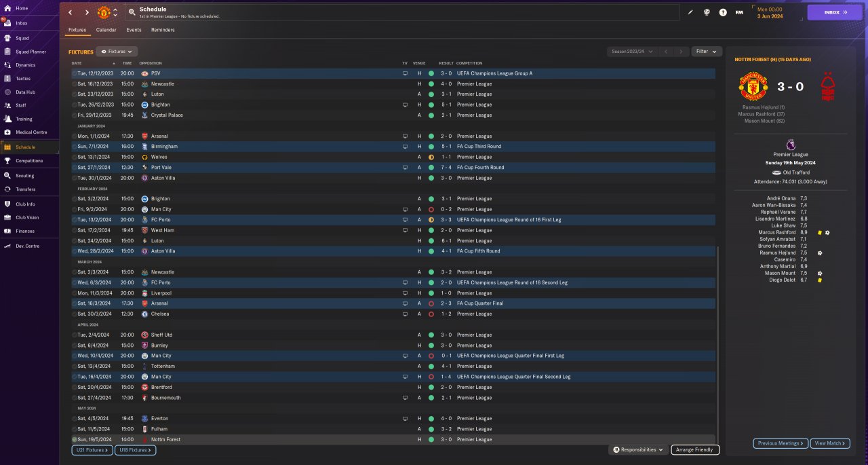Select the circle beside the Wolves fixture
This screenshot has height=465, width=868.
pyautogui.click(x=75, y=157)
